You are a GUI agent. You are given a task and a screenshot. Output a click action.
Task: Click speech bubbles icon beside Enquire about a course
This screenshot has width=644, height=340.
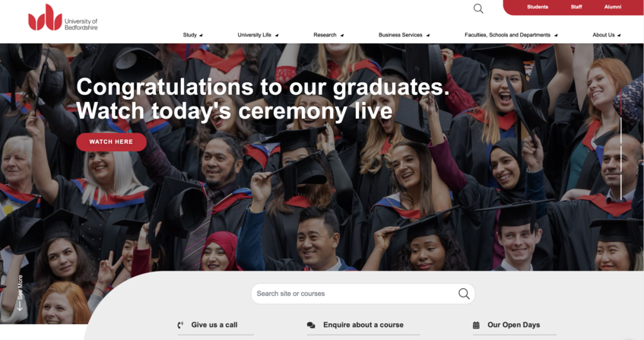point(311,326)
